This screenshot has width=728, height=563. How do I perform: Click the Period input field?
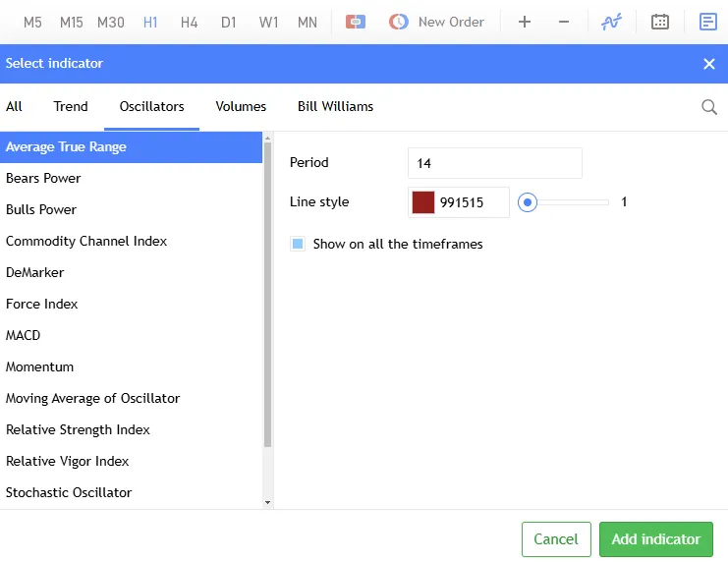point(495,163)
